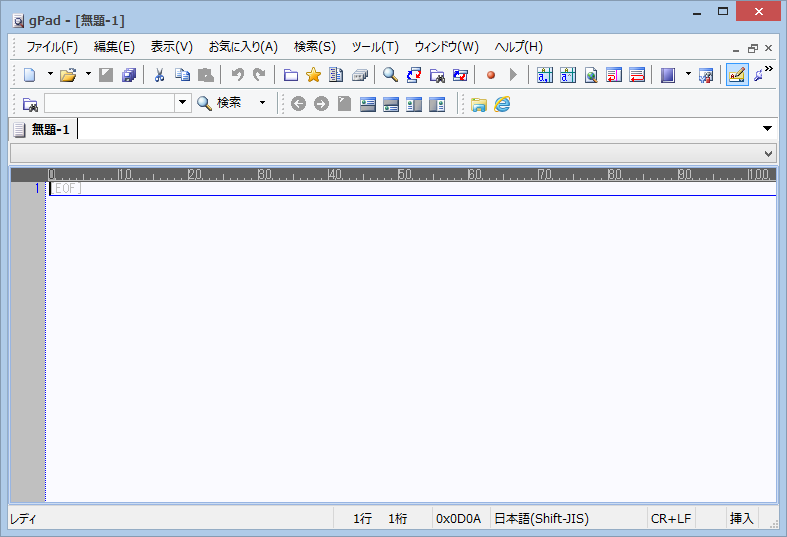
Task: Open the ファイル(F) menu
Action: (51, 47)
